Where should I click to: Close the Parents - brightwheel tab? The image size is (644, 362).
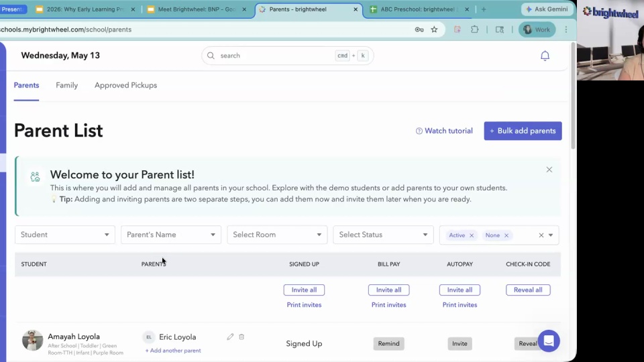pyautogui.click(x=356, y=9)
